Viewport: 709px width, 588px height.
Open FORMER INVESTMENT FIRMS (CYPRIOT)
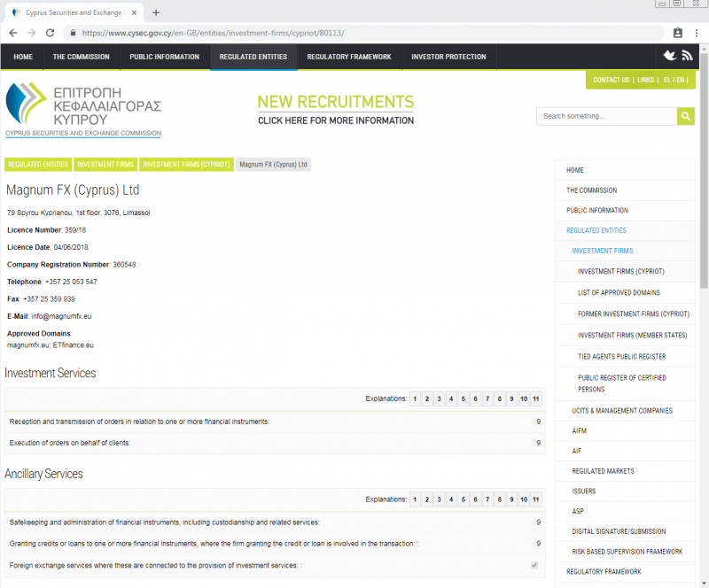tap(625, 314)
